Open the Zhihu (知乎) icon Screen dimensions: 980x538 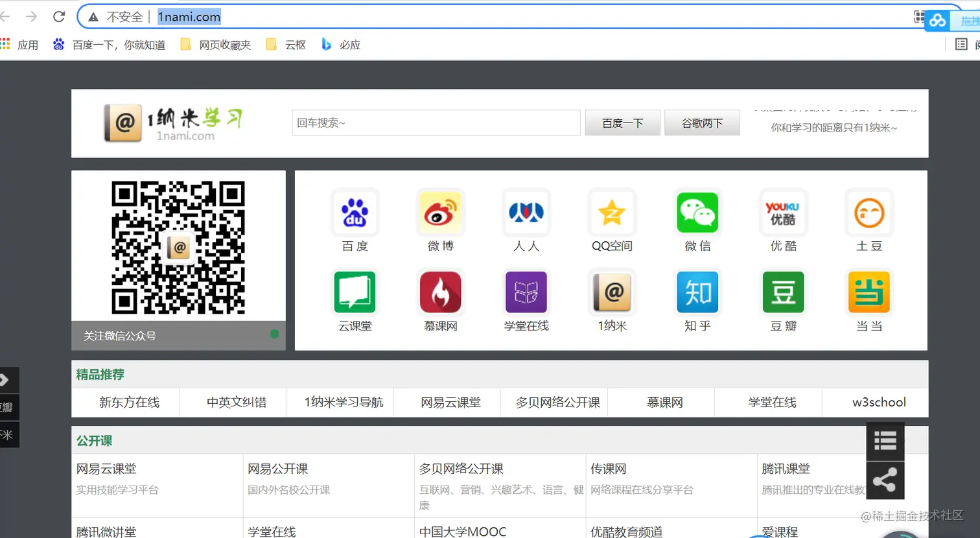click(698, 292)
